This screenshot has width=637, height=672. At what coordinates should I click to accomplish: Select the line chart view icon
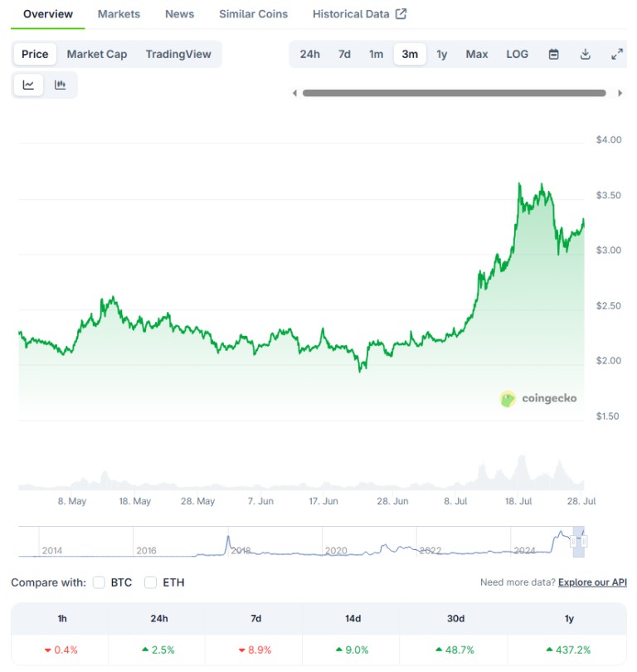[x=28, y=84]
